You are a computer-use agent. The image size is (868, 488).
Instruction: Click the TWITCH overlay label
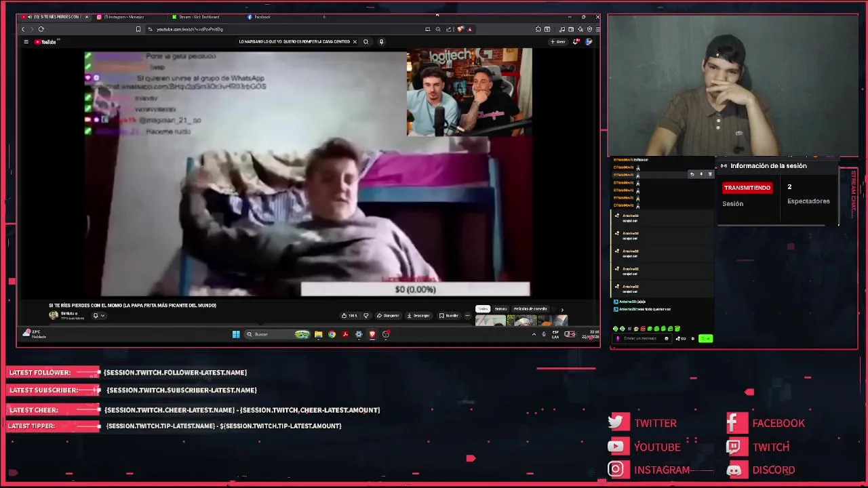coord(771,447)
